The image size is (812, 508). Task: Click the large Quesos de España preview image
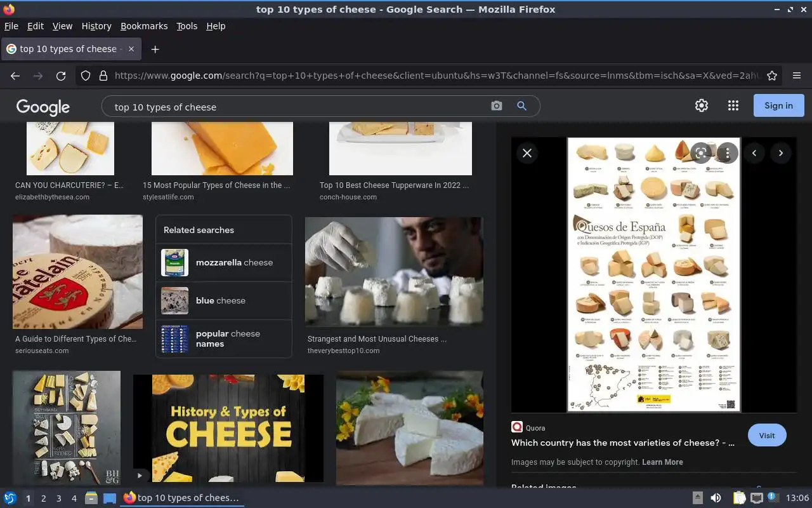654,275
